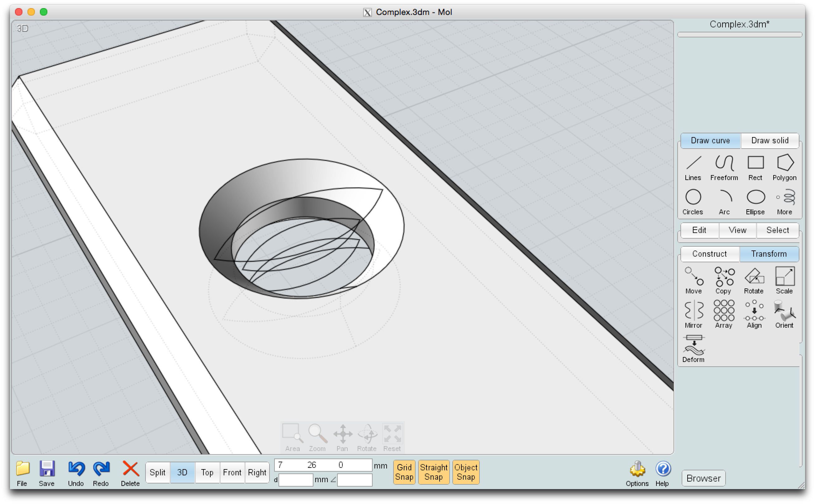
Task: Activate the Orient transform tool
Action: point(784,315)
